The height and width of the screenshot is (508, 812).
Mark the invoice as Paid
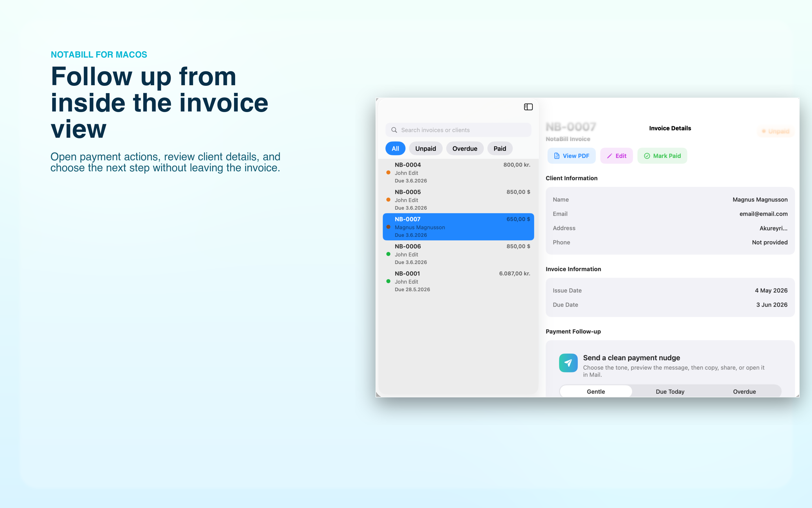662,156
